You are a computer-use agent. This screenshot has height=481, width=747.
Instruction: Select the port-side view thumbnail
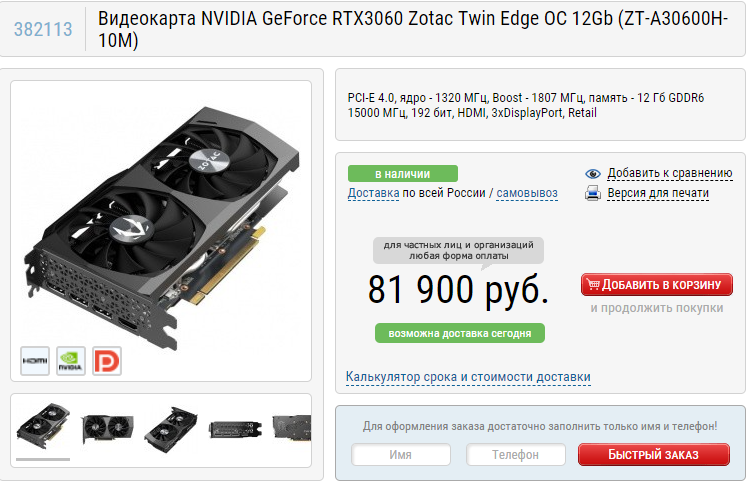coord(235,430)
